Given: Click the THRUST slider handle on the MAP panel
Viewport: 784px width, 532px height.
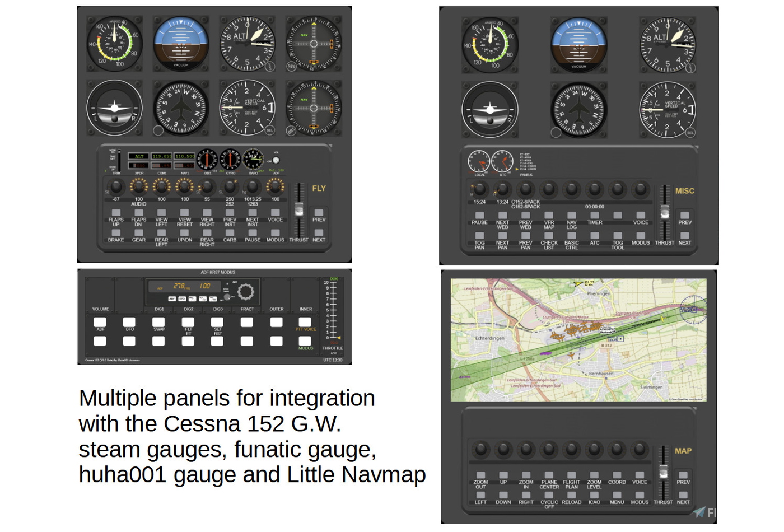Looking at the screenshot, I should pyautogui.click(x=663, y=472).
